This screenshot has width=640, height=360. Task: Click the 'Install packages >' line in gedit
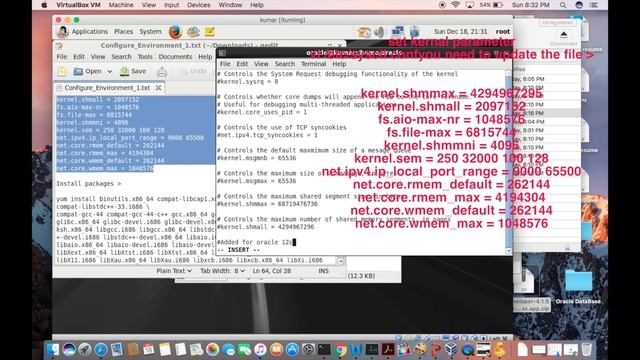click(89, 184)
